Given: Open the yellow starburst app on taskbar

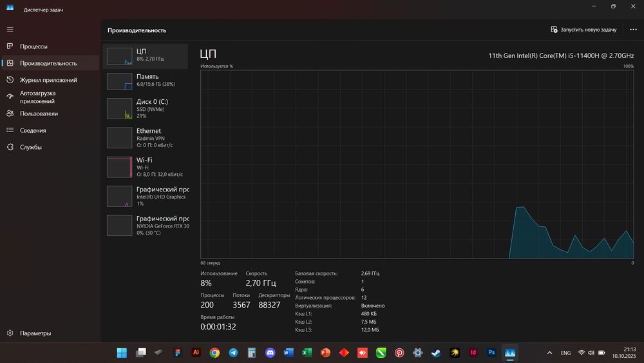Looking at the screenshot, I should (x=455, y=353).
